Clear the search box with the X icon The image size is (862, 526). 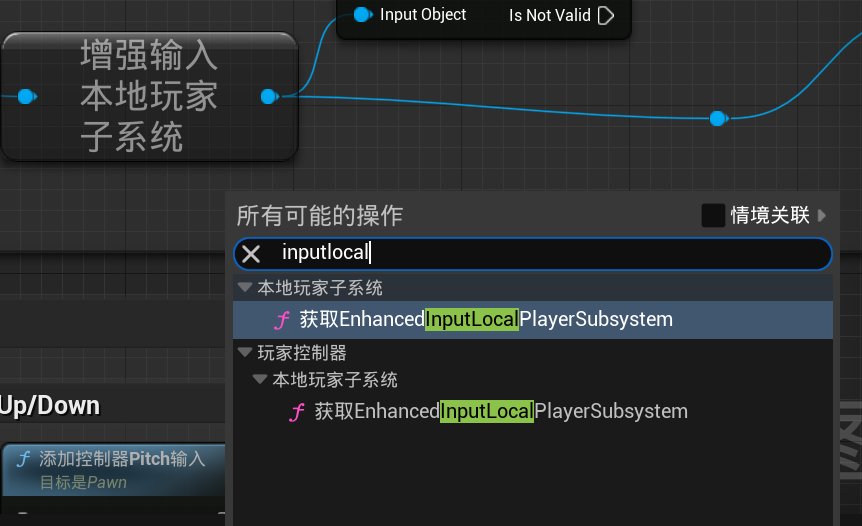click(x=251, y=254)
